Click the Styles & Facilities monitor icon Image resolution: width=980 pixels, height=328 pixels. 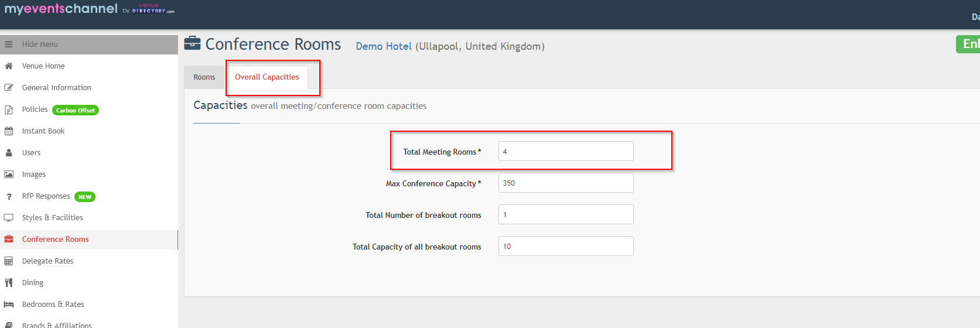[9, 218]
